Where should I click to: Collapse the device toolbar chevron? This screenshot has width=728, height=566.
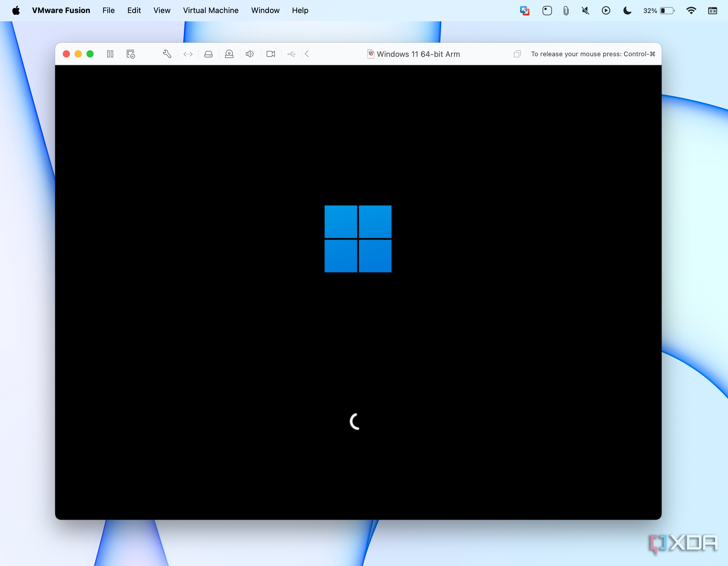pyautogui.click(x=307, y=54)
